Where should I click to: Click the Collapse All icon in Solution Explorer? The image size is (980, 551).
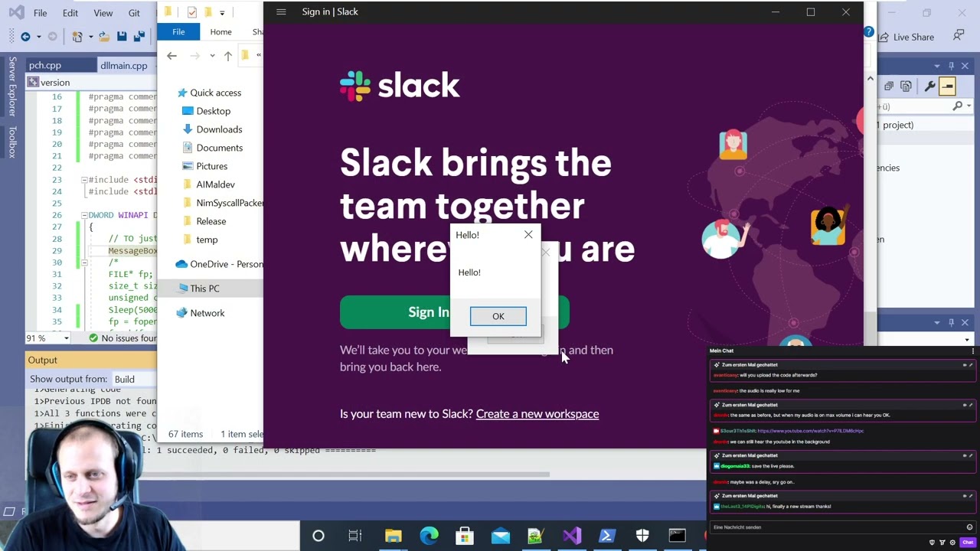[889, 86]
